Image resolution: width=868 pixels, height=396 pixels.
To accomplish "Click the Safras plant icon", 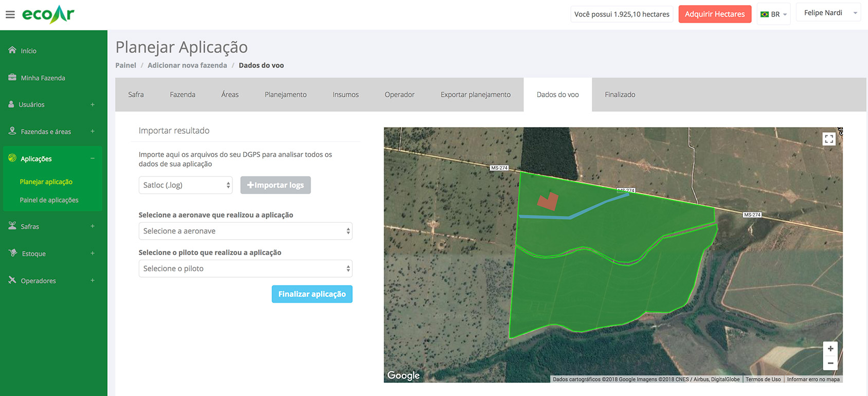I will coord(12,226).
